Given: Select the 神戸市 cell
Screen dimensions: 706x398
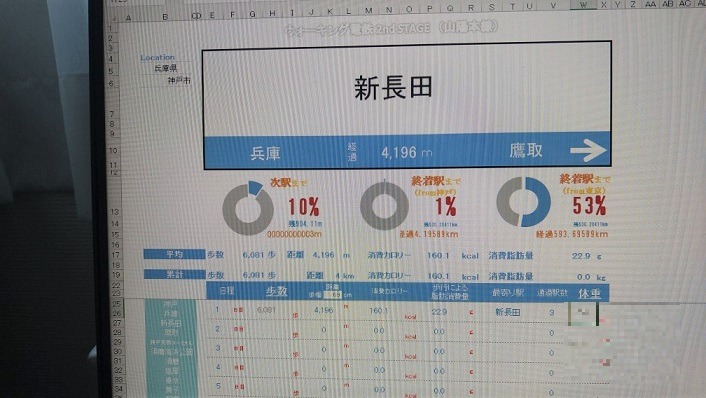Looking at the screenshot, I should tap(179, 81).
